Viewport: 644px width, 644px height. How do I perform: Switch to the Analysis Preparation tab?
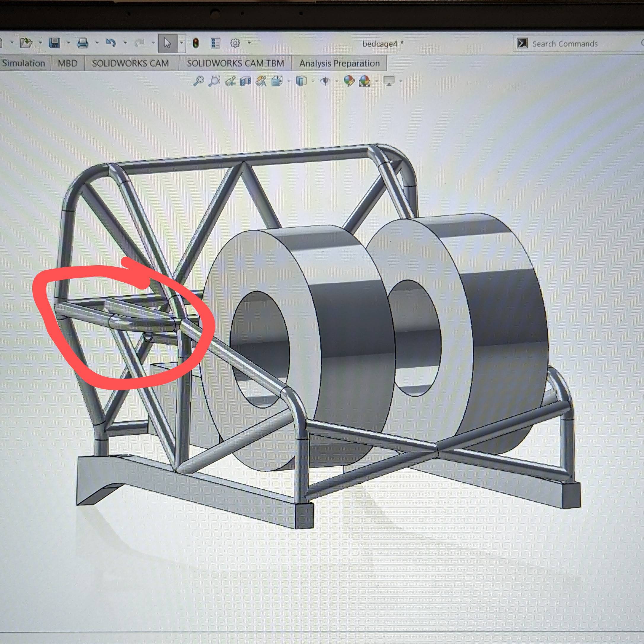tap(339, 63)
